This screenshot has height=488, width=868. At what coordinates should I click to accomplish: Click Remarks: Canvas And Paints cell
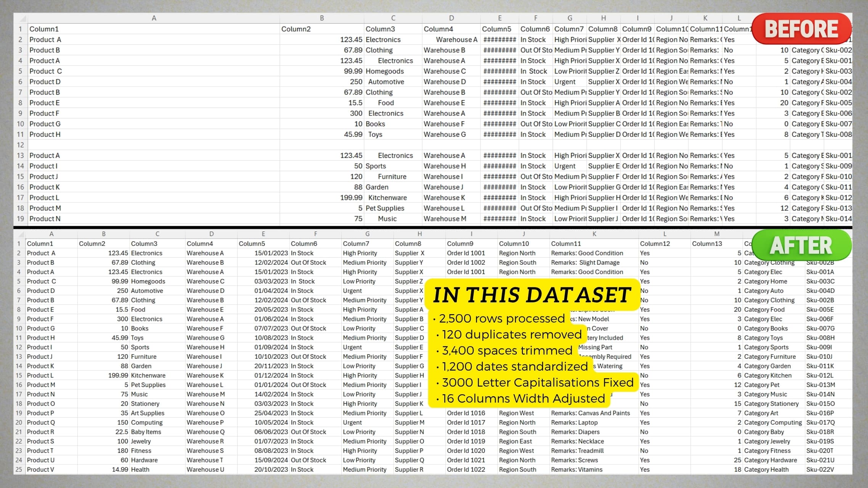pyautogui.click(x=590, y=413)
